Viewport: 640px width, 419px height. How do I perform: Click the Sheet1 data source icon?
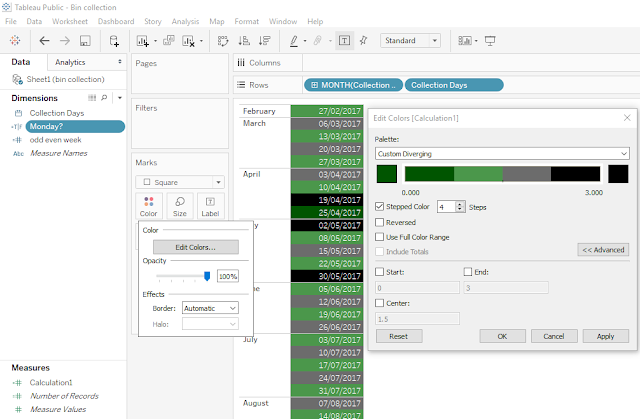17,79
